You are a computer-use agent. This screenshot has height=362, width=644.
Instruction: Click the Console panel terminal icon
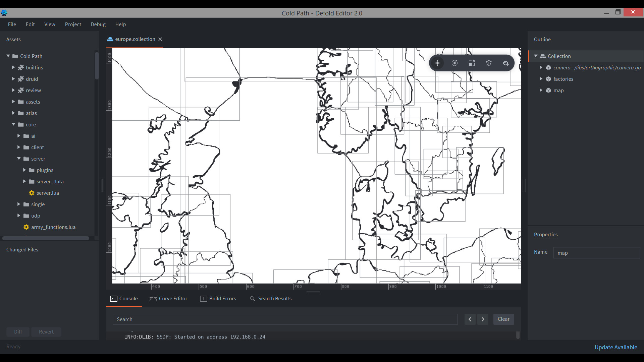click(x=114, y=299)
